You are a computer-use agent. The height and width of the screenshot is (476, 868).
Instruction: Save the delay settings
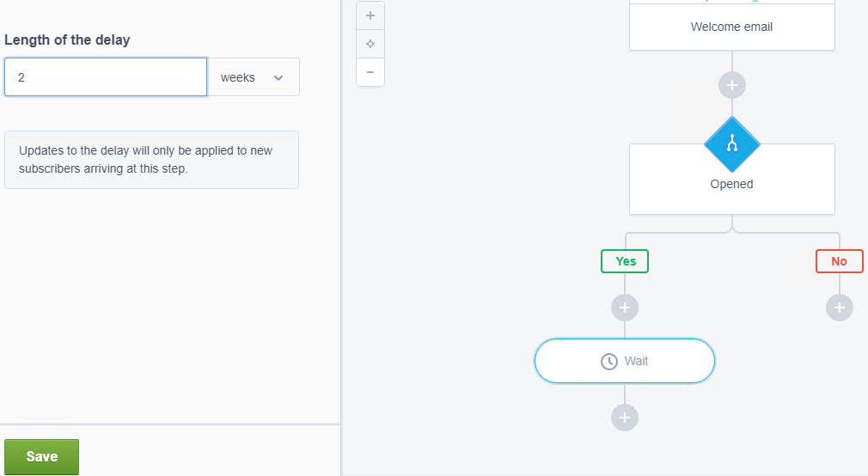pyautogui.click(x=41, y=456)
